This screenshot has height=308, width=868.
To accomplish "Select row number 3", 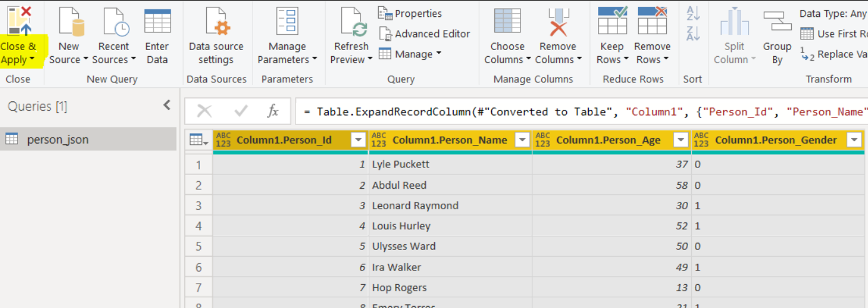I will [x=199, y=206].
